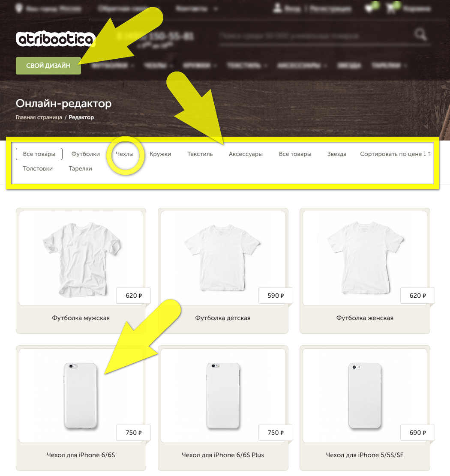Viewport: 450px width, 476px height.
Task: Open the search magnifier icon
Action: tap(420, 35)
